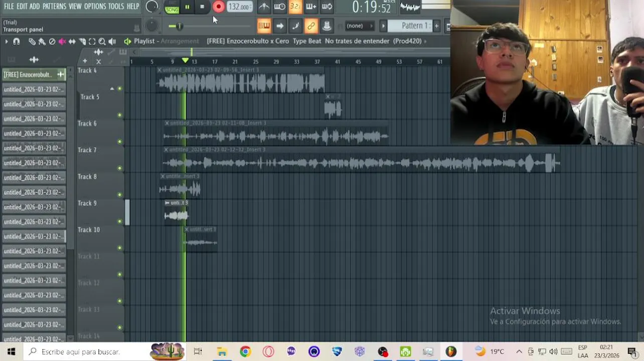Toggle typing keyboard to piano icon
The width and height of the screenshot is (644, 361).
pos(264,26)
